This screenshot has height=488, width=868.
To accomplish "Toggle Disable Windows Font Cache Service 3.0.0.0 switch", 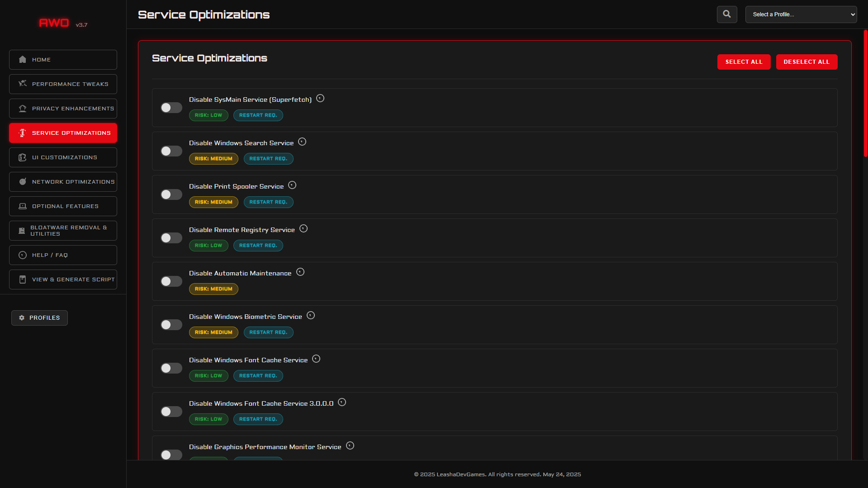I will pyautogui.click(x=171, y=412).
